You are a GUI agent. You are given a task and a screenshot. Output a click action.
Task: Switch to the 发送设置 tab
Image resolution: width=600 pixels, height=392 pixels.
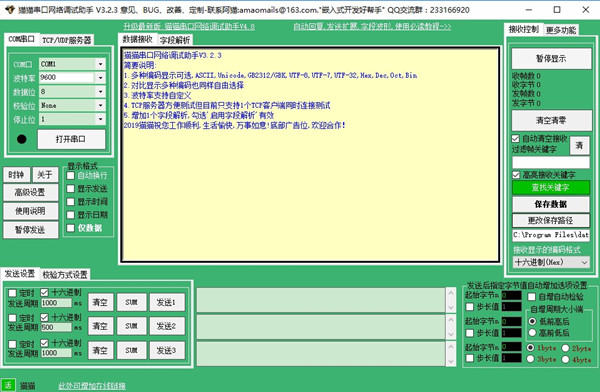pos(20,273)
